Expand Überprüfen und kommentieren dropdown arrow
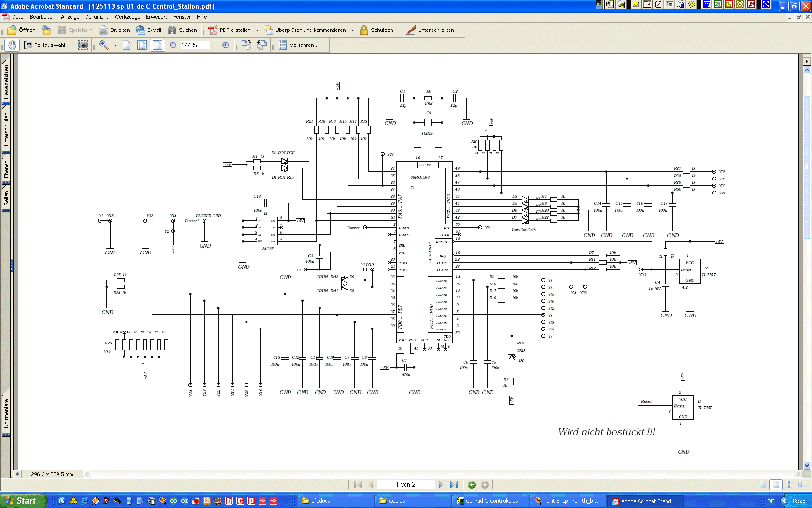 click(352, 30)
